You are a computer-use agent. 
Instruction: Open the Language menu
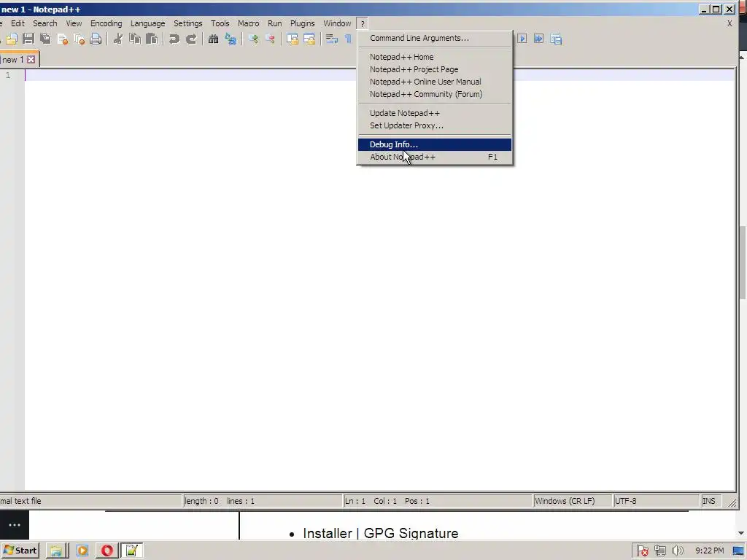[x=147, y=23]
